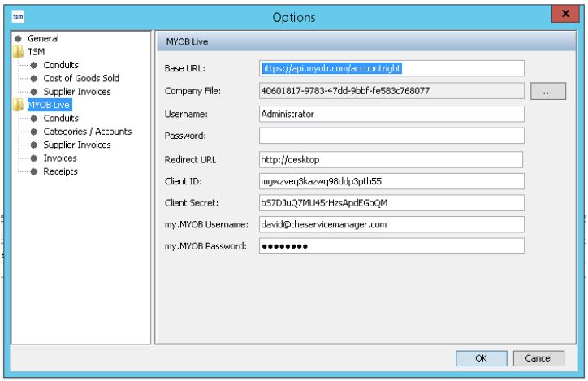Viewport: 588px width, 381px height.
Task: Click the TSM folder icon in tree
Action: [x=19, y=52]
